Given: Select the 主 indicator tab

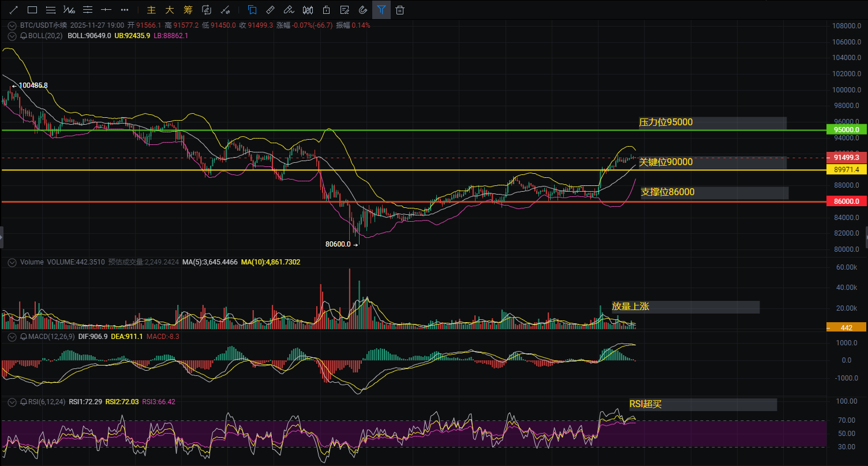Looking at the screenshot, I should (152, 10).
